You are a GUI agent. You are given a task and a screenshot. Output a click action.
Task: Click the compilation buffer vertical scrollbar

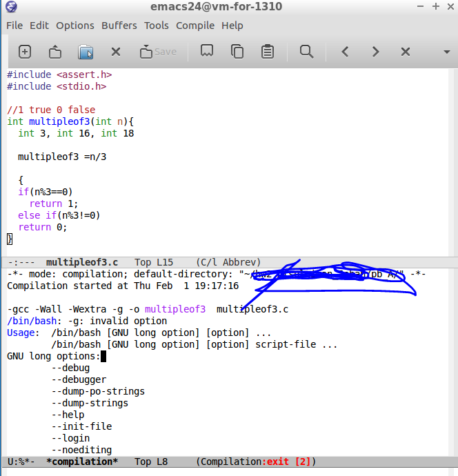tap(453, 362)
